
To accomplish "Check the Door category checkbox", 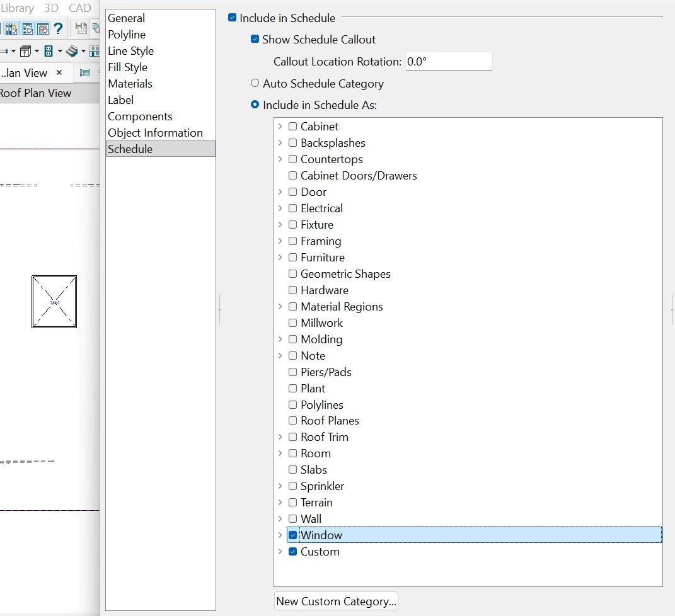I will (x=292, y=192).
